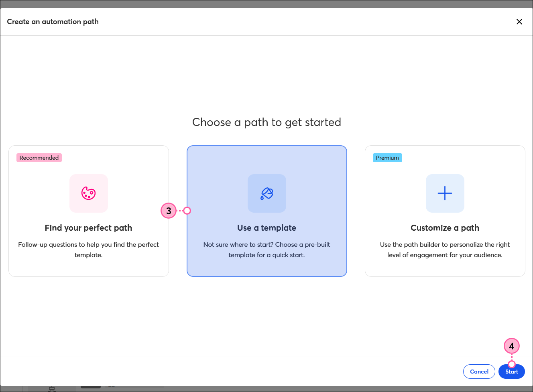Image resolution: width=533 pixels, height=392 pixels.
Task: Click the step 3 callout marker
Action: coord(169,211)
